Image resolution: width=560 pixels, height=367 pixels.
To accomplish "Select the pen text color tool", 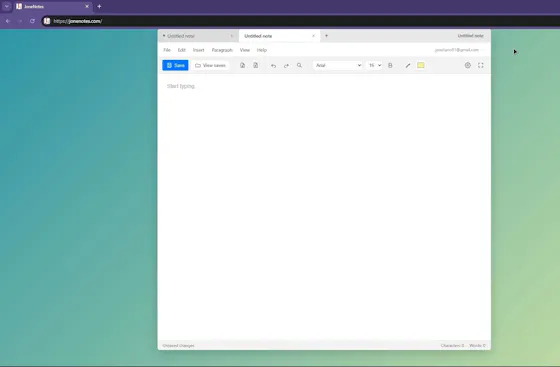I will click(408, 65).
